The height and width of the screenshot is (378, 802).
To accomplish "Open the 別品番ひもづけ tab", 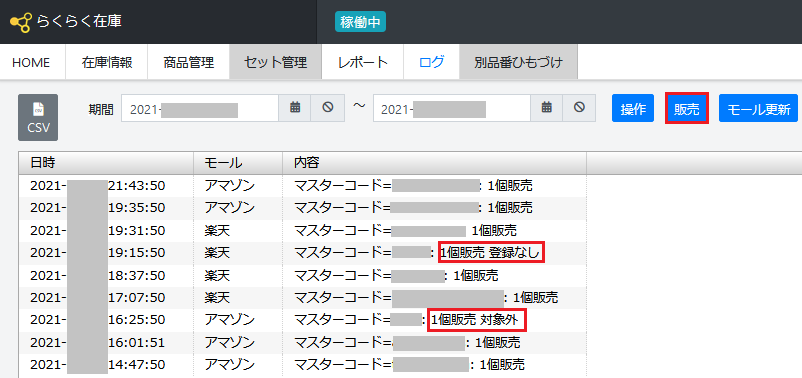I will click(x=518, y=62).
